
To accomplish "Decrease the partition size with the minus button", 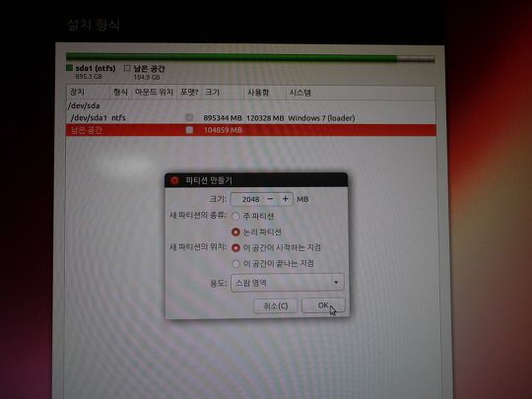I will (x=270, y=199).
